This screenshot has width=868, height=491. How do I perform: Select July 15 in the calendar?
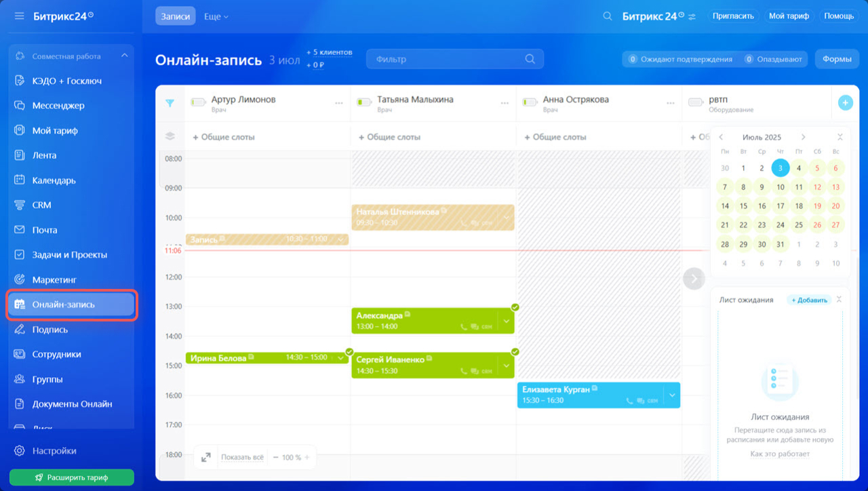pyautogui.click(x=743, y=206)
